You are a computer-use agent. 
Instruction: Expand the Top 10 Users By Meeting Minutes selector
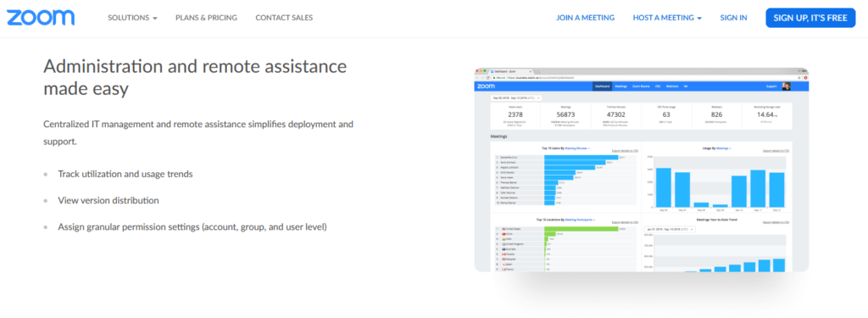tap(577, 148)
